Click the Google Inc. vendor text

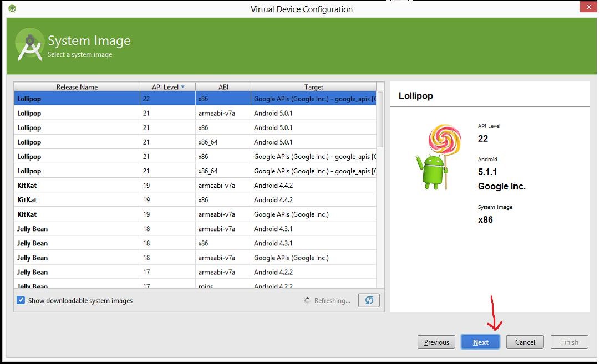(502, 186)
